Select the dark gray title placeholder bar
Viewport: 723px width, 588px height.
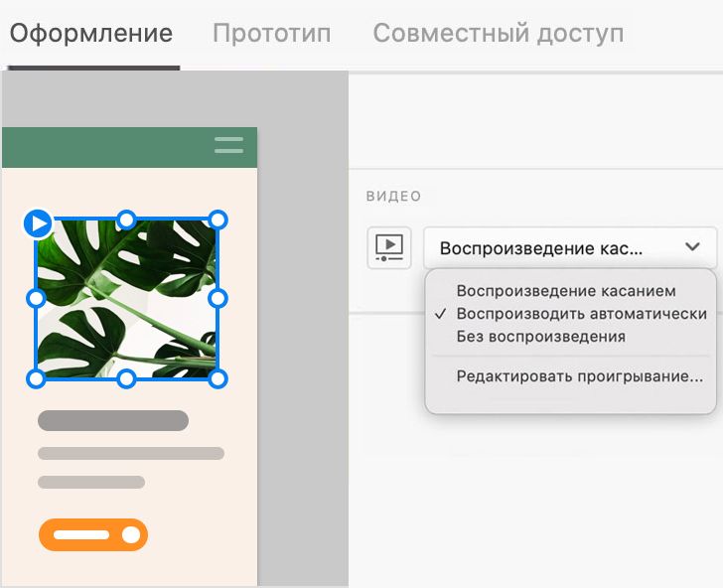(x=113, y=420)
